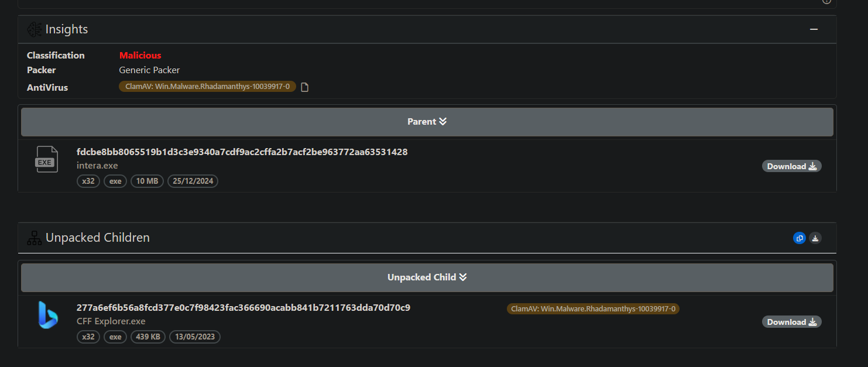The image size is (868, 367).
Task: Download all unpacked children via header icon
Action: [x=815, y=238]
